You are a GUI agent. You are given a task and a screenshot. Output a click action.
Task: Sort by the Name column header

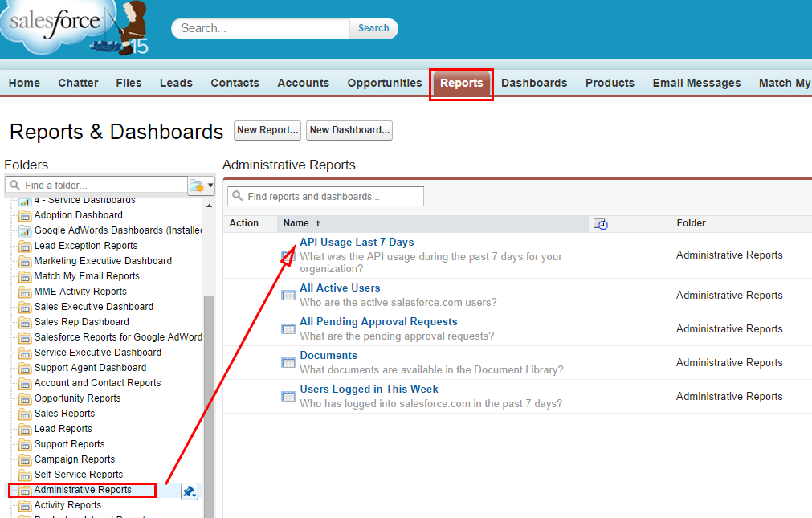point(296,224)
